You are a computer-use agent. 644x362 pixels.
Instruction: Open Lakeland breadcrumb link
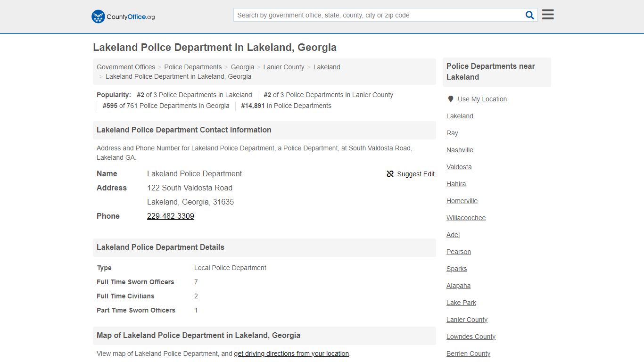tap(327, 67)
